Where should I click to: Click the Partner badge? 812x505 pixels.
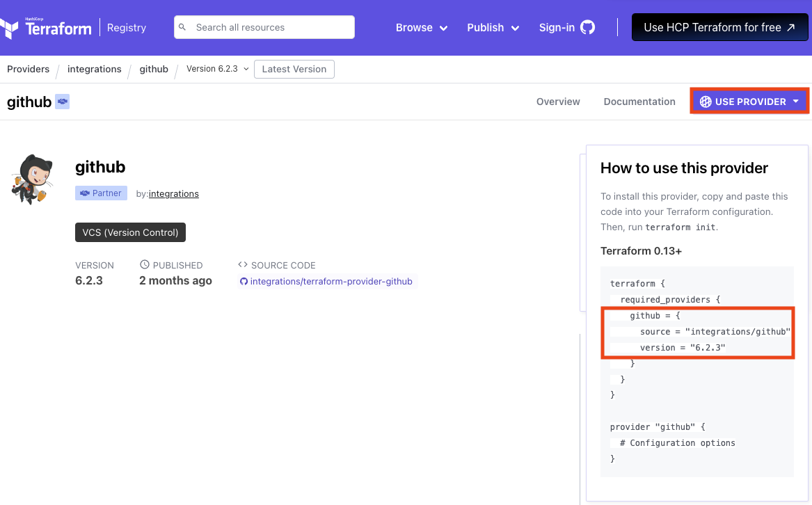tap(101, 193)
